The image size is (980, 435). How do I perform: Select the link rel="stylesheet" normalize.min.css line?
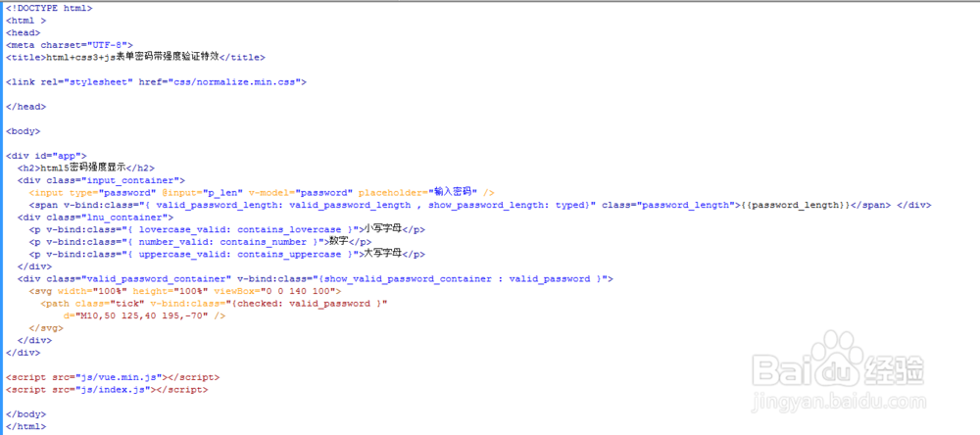pos(156,82)
